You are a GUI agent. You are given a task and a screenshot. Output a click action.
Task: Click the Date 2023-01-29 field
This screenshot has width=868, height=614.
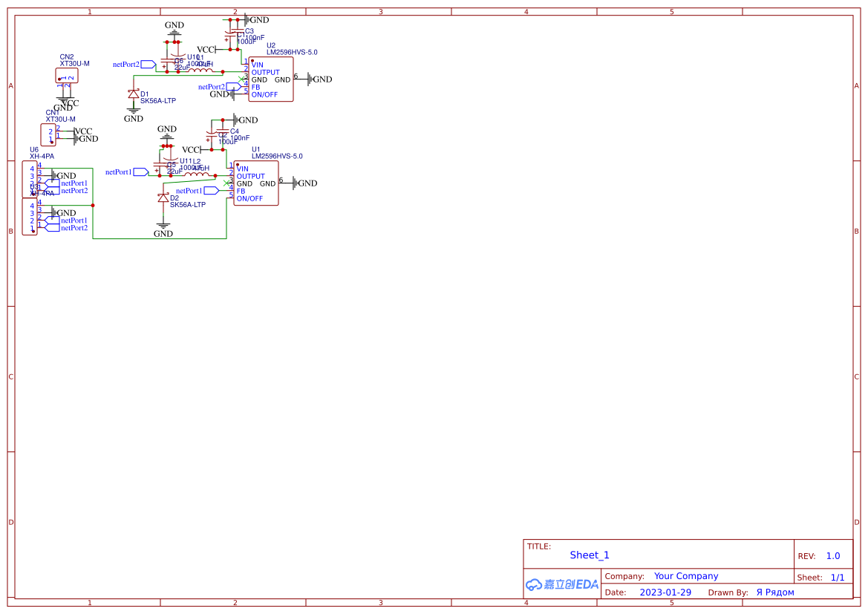coord(666,592)
